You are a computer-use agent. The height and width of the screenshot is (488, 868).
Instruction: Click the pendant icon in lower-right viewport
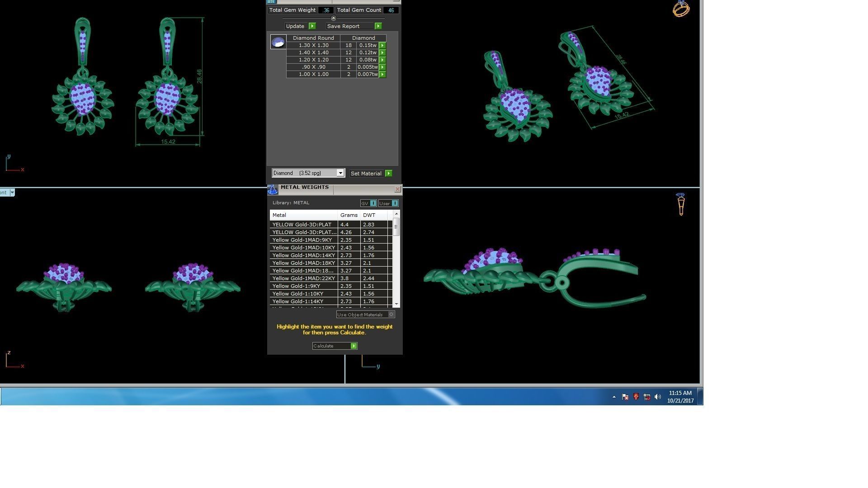coord(681,204)
